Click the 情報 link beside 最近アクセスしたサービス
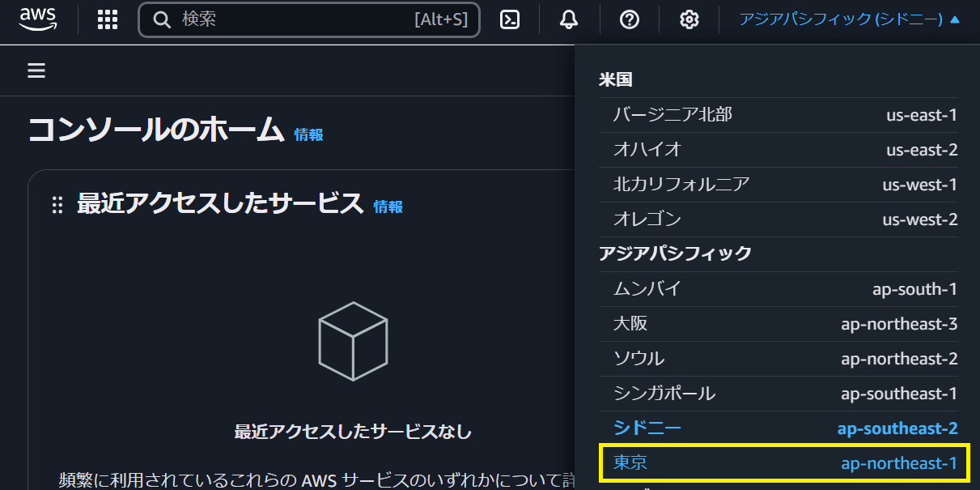980x490 pixels. point(388,207)
